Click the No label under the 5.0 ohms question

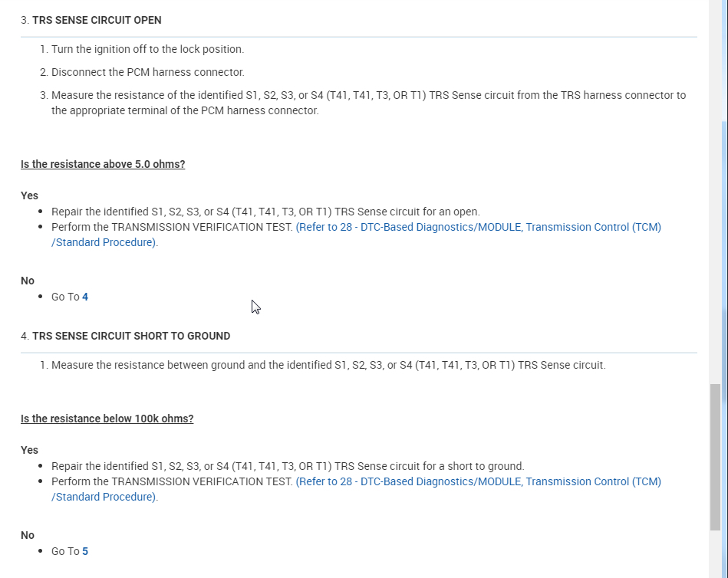click(x=28, y=281)
